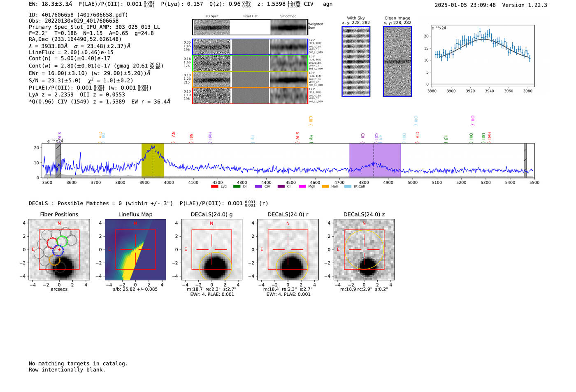Select the red-bordered 2D spectrum row

[x=250, y=95]
